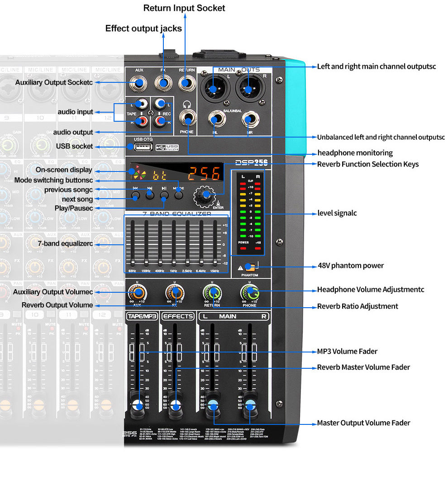Toggle the MUTE button on channel 10
This screenshot has width=448, height=495.
pyautogui.click(x=51, y=314)
